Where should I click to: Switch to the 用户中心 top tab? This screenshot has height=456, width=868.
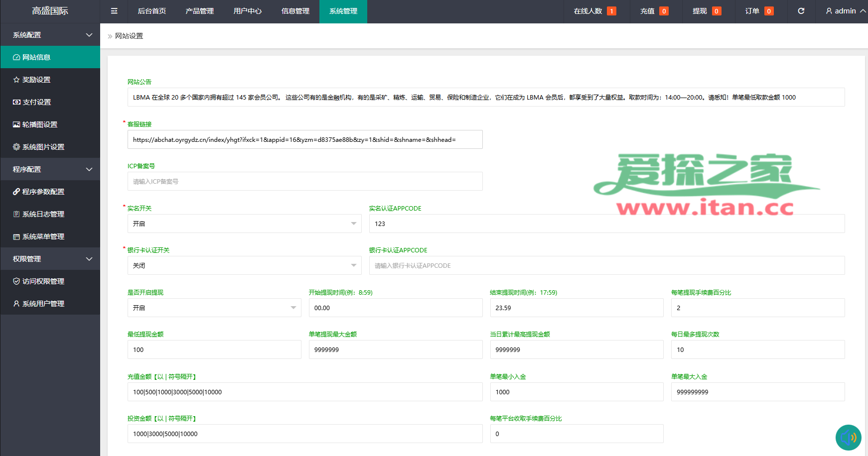coord(247,11)
